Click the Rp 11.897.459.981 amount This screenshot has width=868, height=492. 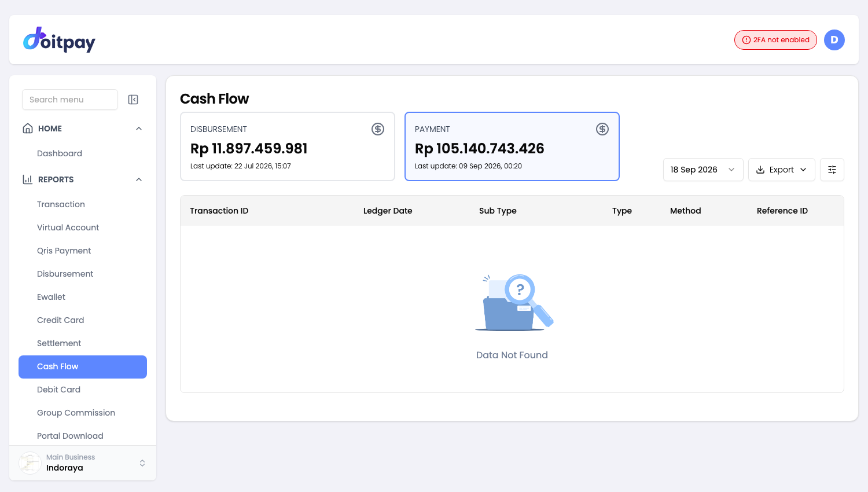click(249, 149)
